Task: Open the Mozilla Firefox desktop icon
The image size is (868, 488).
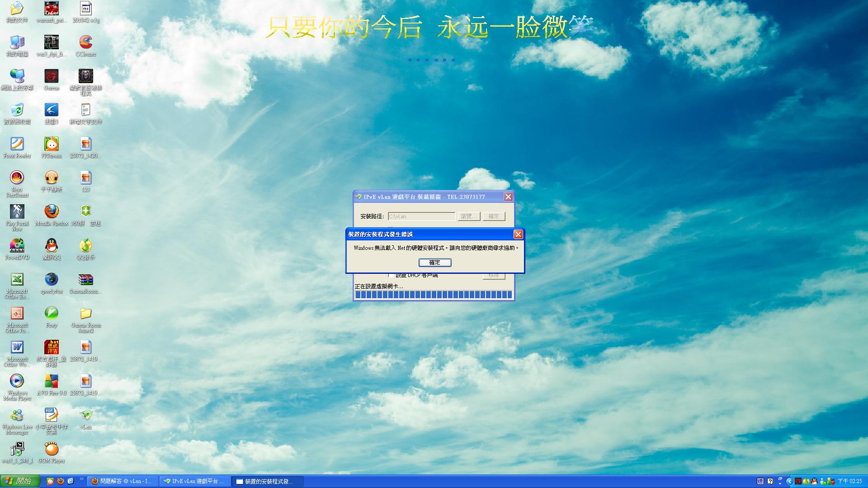Action: pyautogui.click(x=52, y=211)
